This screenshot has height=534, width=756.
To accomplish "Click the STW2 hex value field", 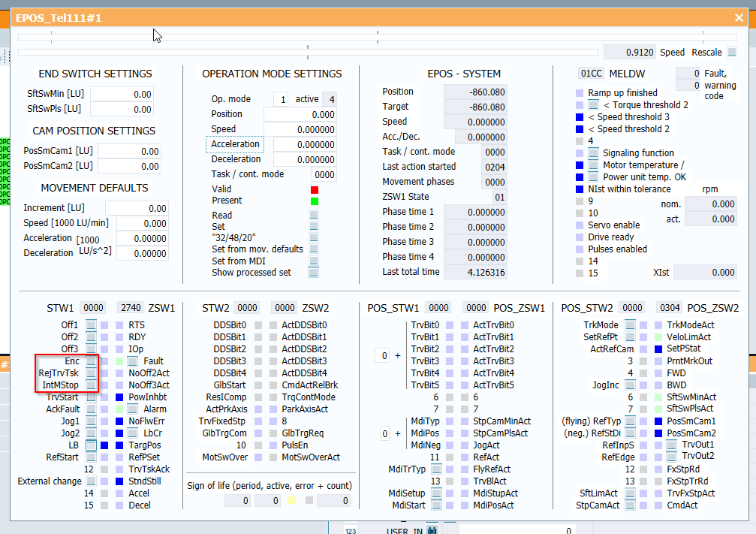I will pos(247,308).
